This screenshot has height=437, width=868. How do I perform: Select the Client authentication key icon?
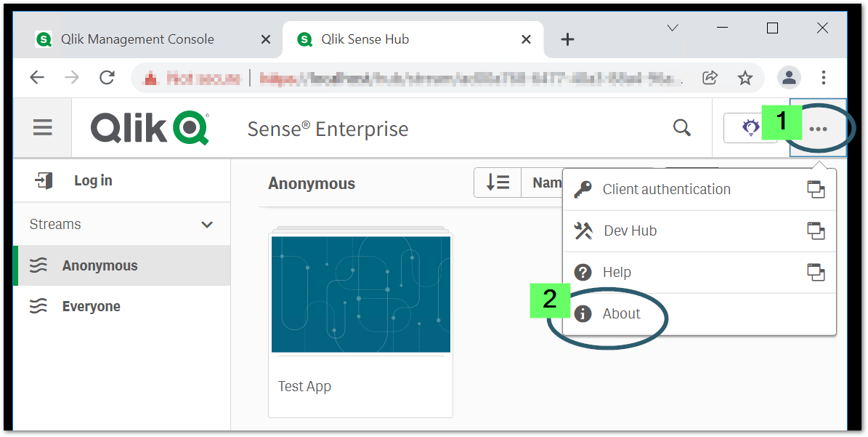[583, 188]
